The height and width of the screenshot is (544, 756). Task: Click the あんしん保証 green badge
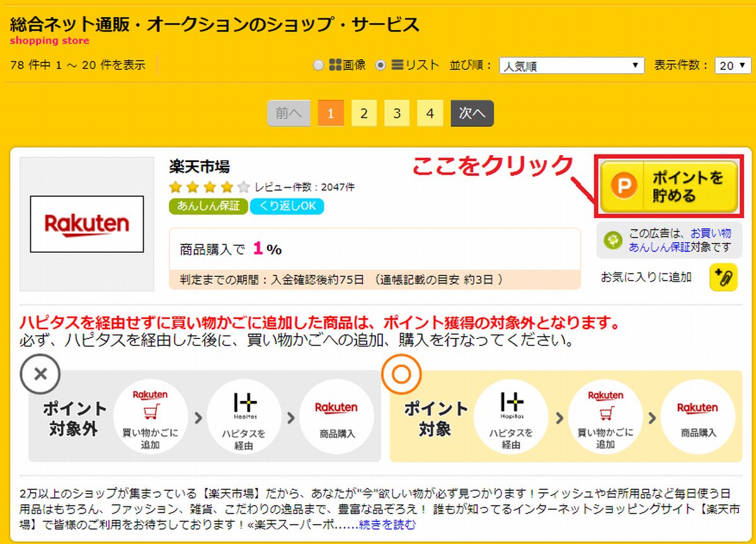209,206
